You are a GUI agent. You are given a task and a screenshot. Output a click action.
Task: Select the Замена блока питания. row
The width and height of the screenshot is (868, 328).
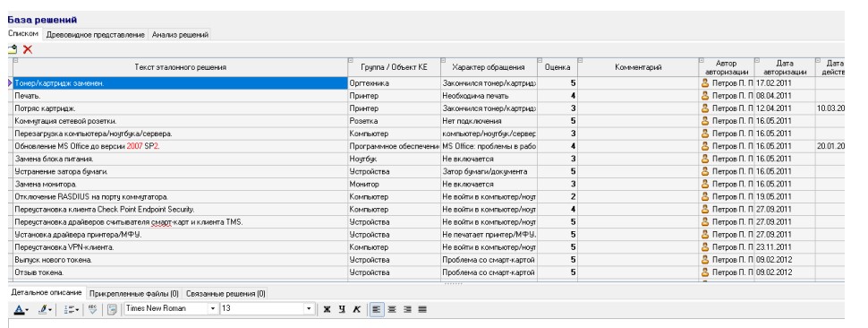pos(180,159)
